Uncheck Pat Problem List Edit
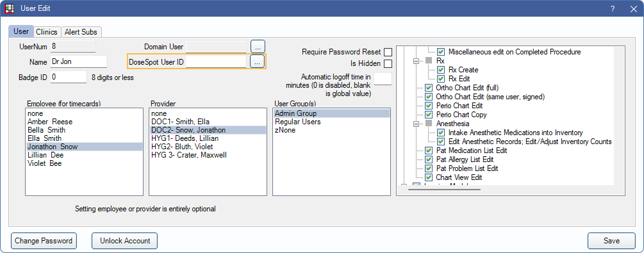Screen dimensions: 644x253 (x=429, y=168)
